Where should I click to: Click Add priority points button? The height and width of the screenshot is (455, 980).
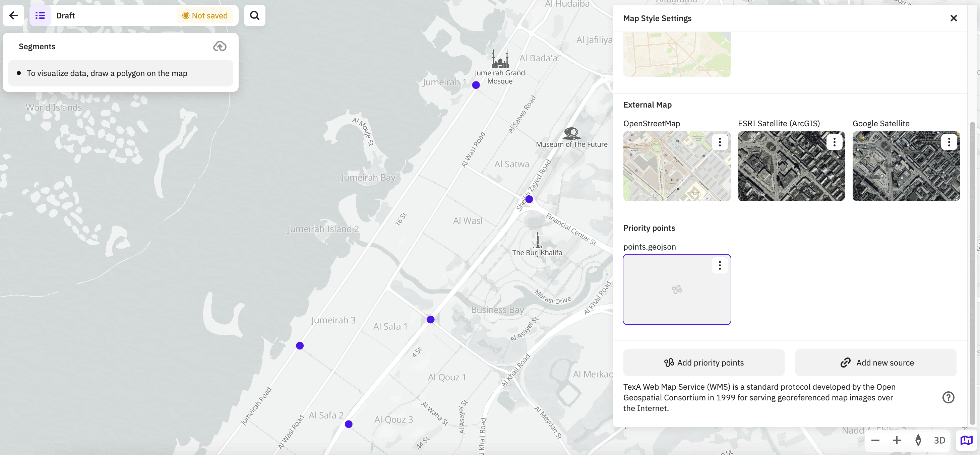coord(703,363)
